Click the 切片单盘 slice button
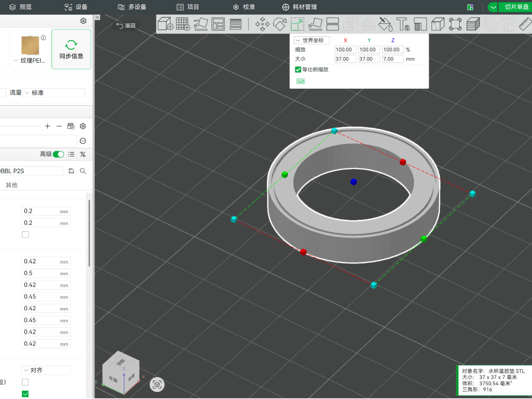This screenshot has width=532, height=399. [x=516, y=7]
